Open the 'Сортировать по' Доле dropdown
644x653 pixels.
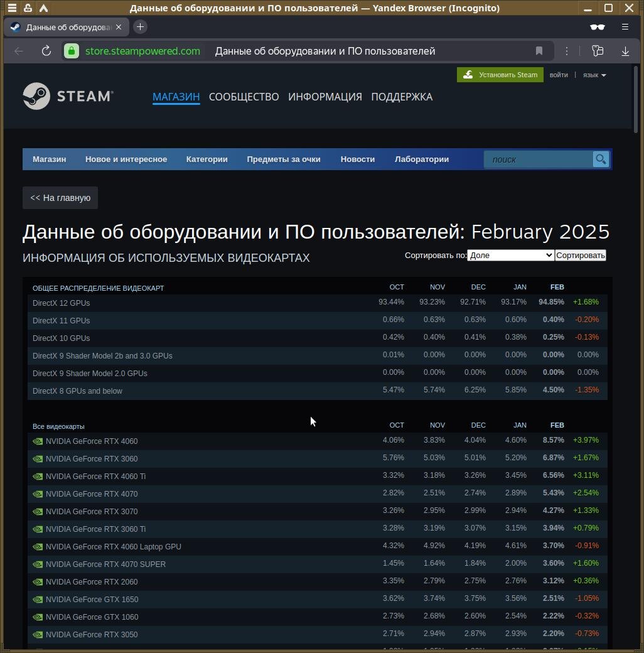tap(510, 256)
